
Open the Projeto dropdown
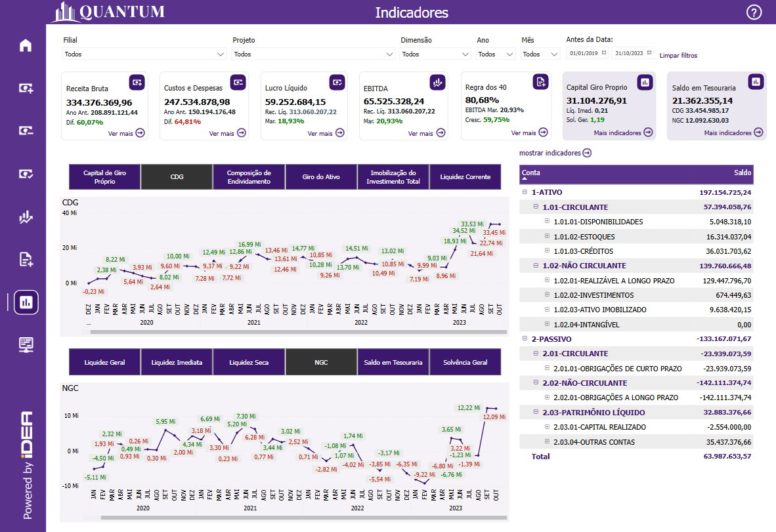pos(313,54)
